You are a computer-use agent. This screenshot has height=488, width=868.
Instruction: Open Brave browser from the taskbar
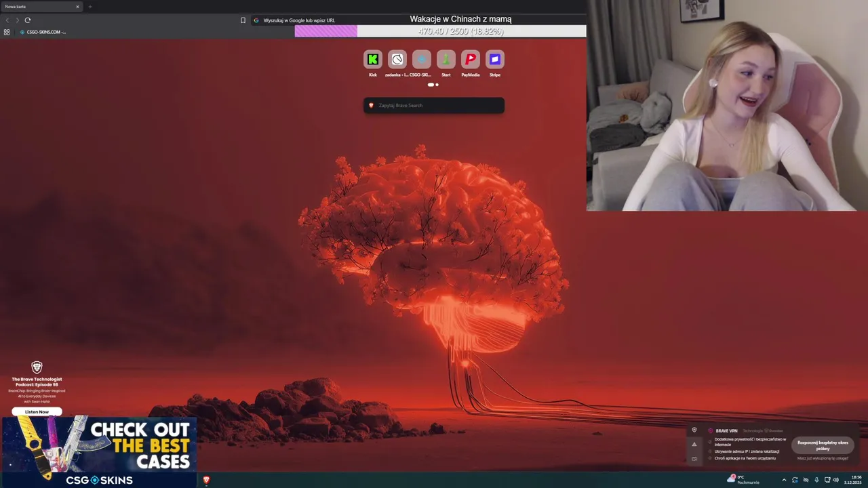[206, 480]
